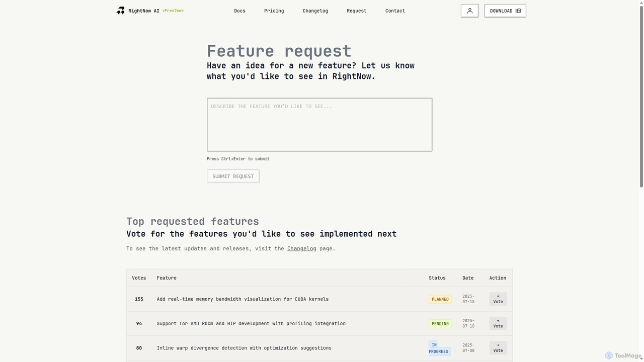Click the PLANNED status badge
This screenshot has width=644, height=362.
[x=440, y=299]
